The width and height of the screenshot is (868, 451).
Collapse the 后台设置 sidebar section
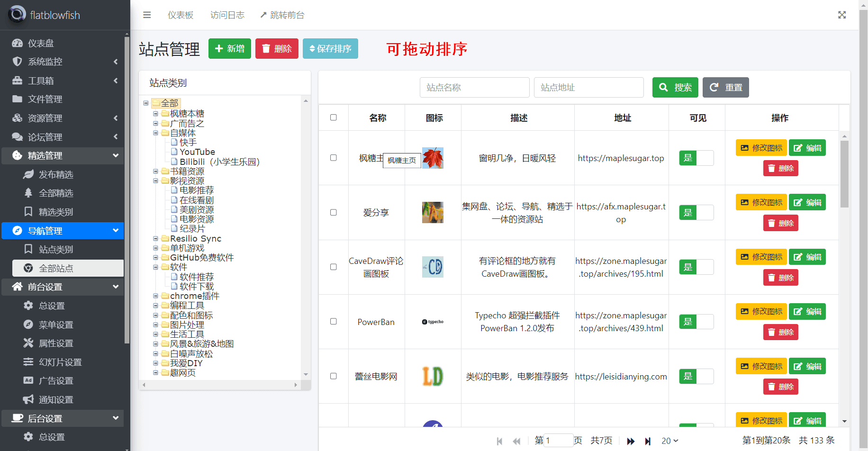click(x=63, y=418)
